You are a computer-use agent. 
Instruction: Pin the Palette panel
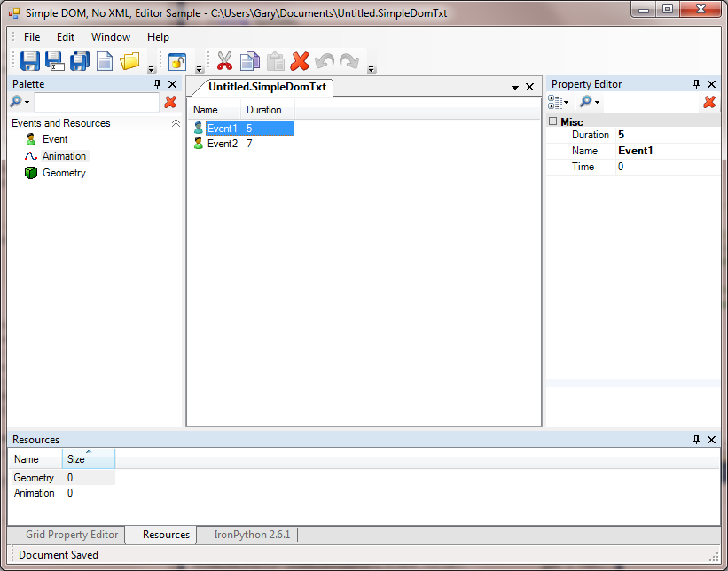coord(157,84)
